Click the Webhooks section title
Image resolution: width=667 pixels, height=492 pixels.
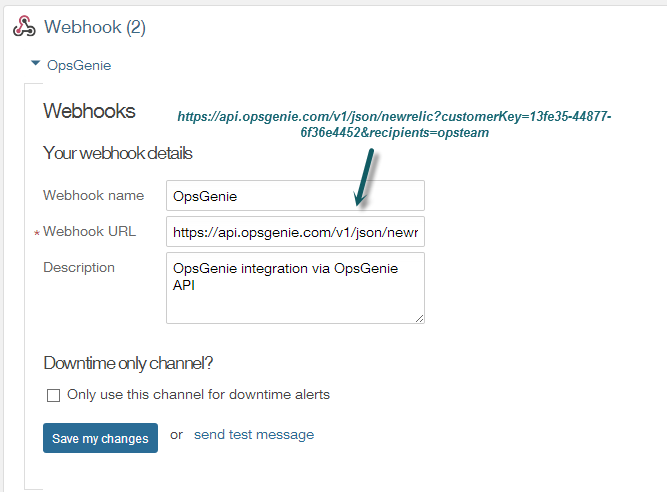tap(89, 111)
